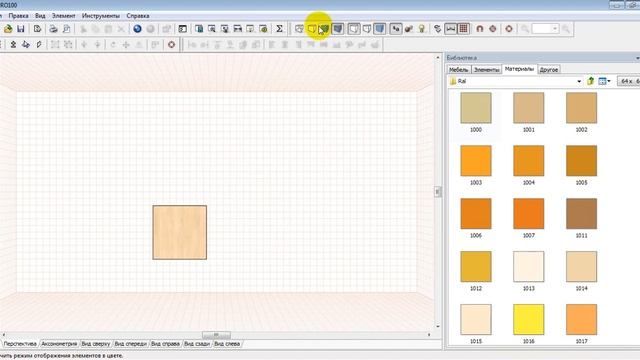The image size is (640, 360).
Task: Click the label '1002' under its swatch
Action: (x=581, y=130)
